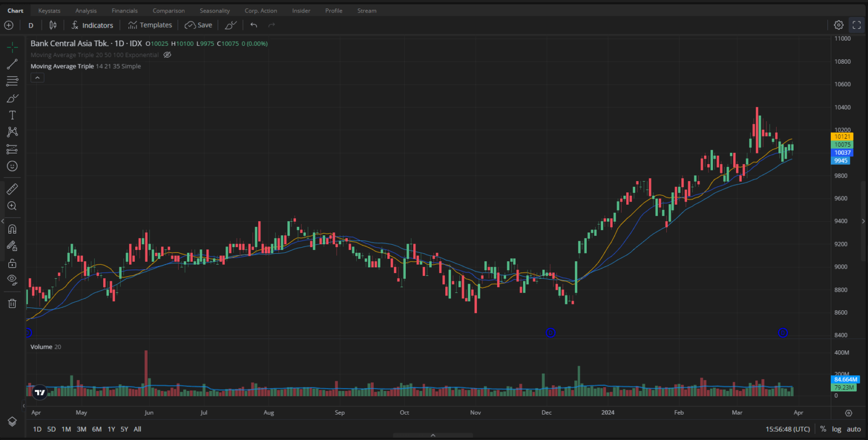Set date range to 3M
This screenshot has height=440, width=868.
pyautogui.click(x=81, y=429)
